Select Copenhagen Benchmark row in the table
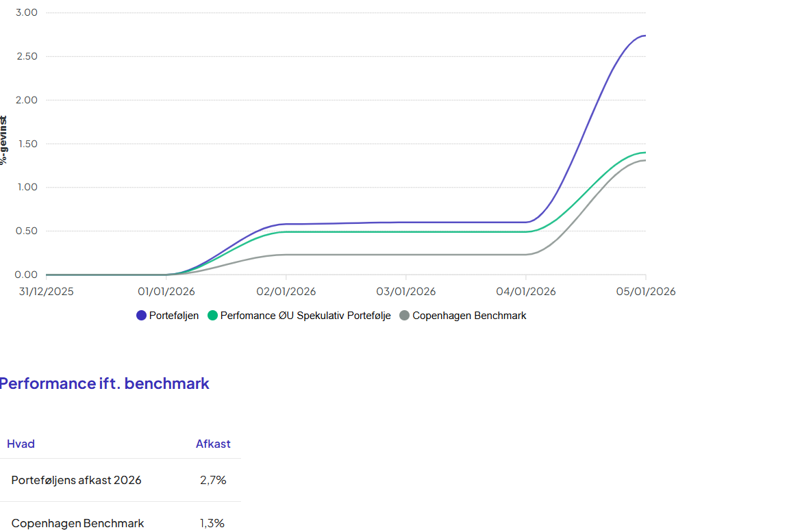This screenshot has width=789, height=532. (x=77, y=523)
